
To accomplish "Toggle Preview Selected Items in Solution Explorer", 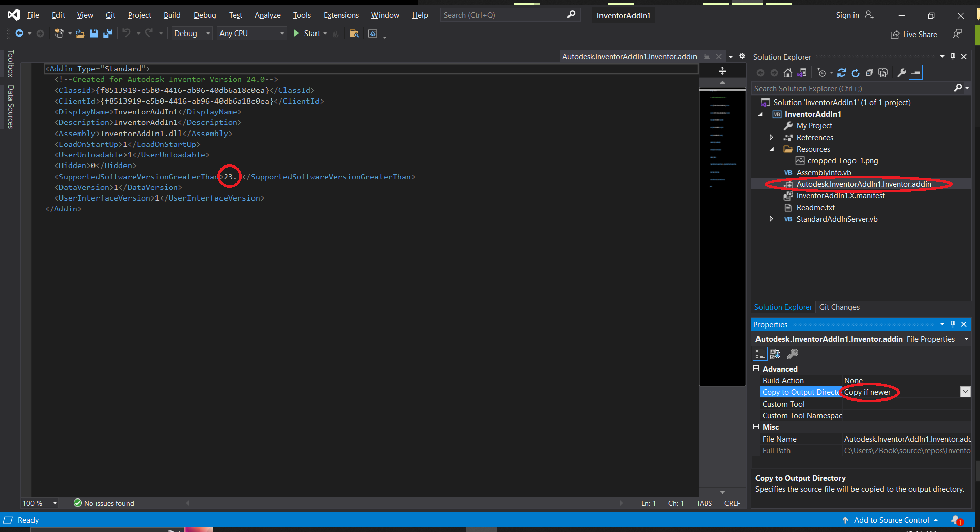I will tap(915, 73).
